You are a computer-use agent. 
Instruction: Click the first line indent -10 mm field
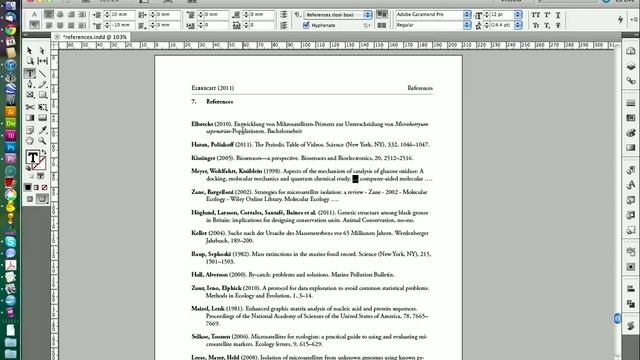click(x=123, y=25)
